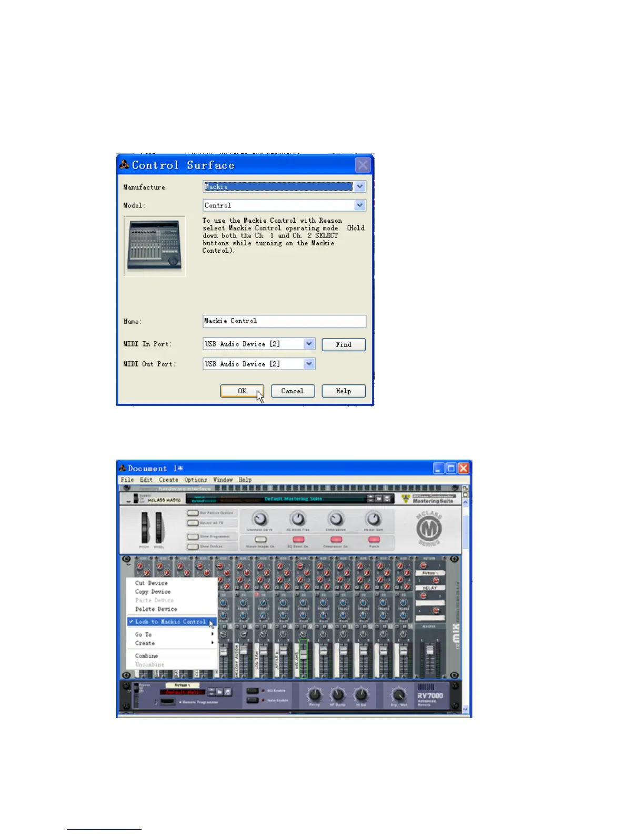Viewport: 644px width, 834px height.
Task: Click the RV7000 patch select arrows
Action: click(x=211, y=692)
